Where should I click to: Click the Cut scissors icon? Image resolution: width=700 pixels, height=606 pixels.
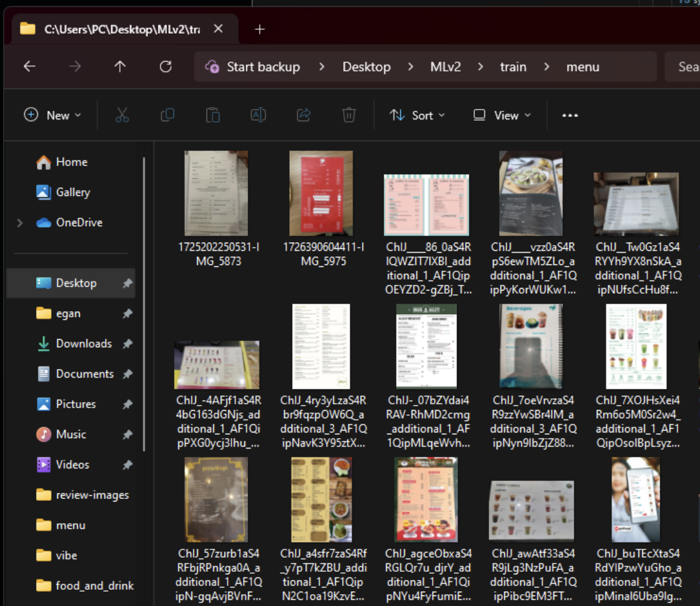122,115
